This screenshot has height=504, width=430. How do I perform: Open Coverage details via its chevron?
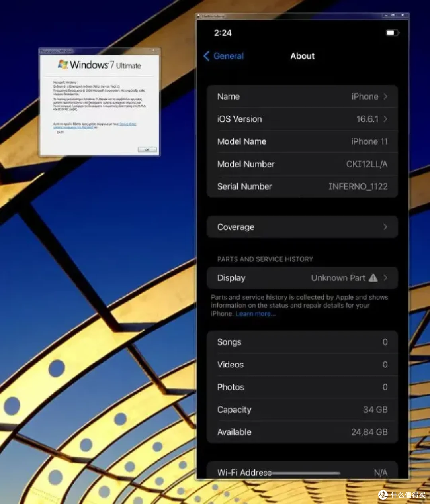(385, 227)
